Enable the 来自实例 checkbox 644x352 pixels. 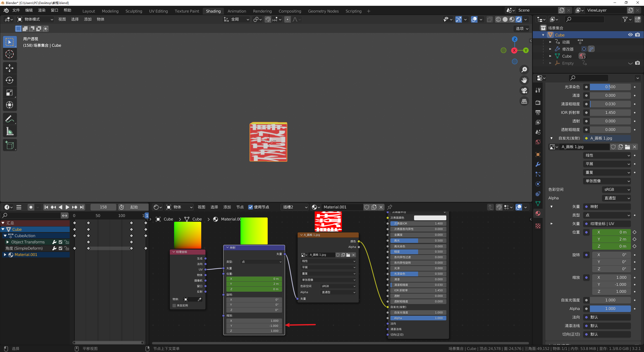coord(174,305)
